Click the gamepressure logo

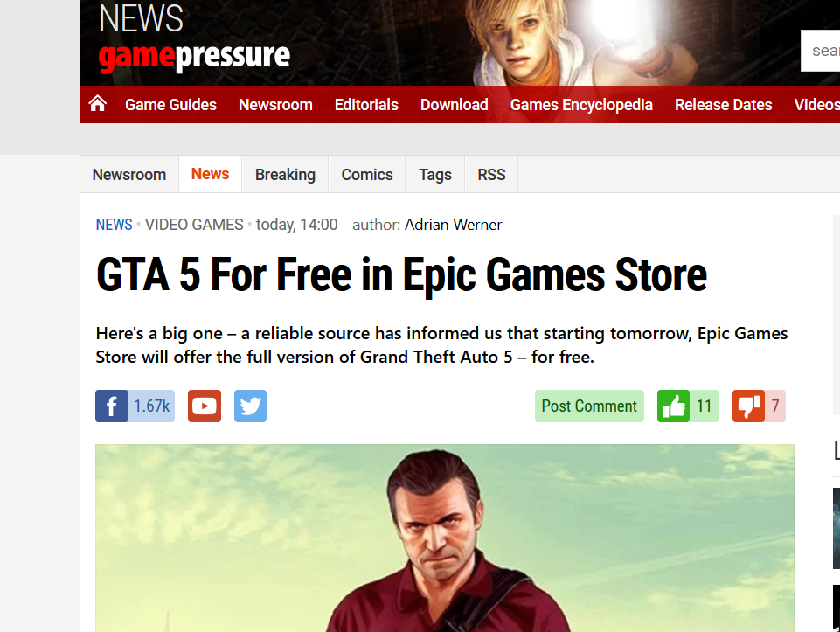pyautogui.click(x=194, y=56)
